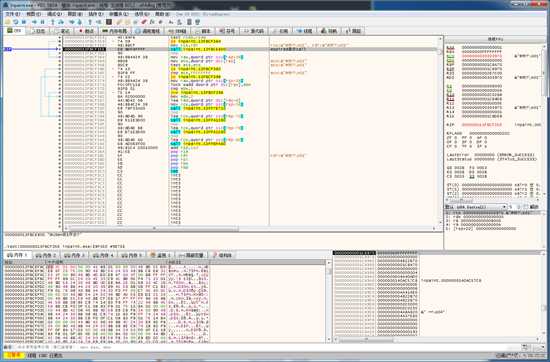Click the Run arrow toolbar icon
Viewport: 550px width, 362px height.
34,22
